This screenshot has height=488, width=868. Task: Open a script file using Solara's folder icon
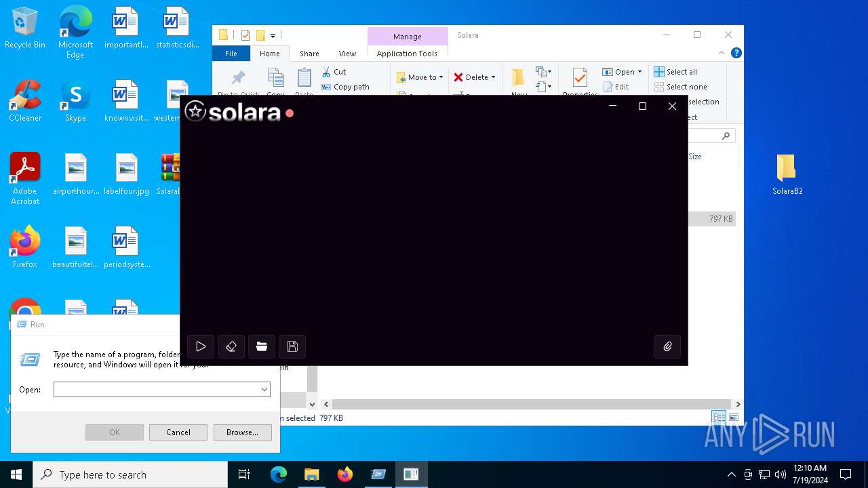[x=262, y=346]
